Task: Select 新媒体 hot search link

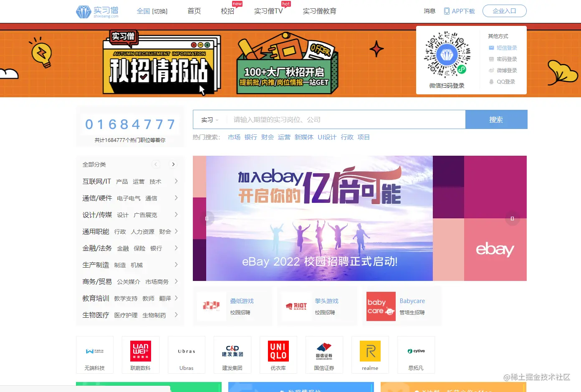Action: pos(304,137)
